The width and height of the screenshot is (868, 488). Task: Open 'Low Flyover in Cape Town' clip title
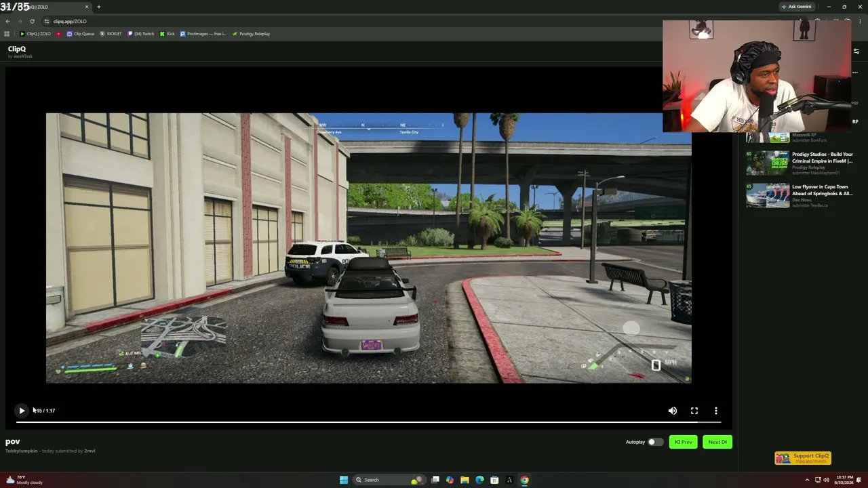click(823, 190)
